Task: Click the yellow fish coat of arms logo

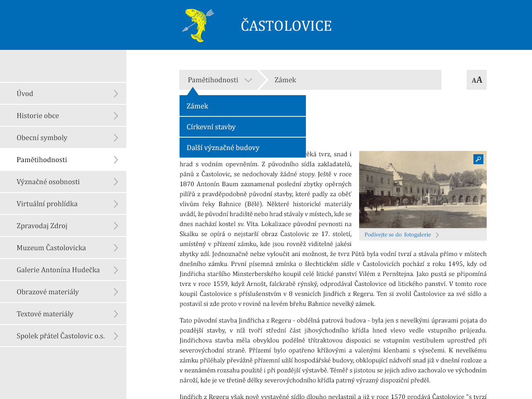Action: click(x=198, y=25)
